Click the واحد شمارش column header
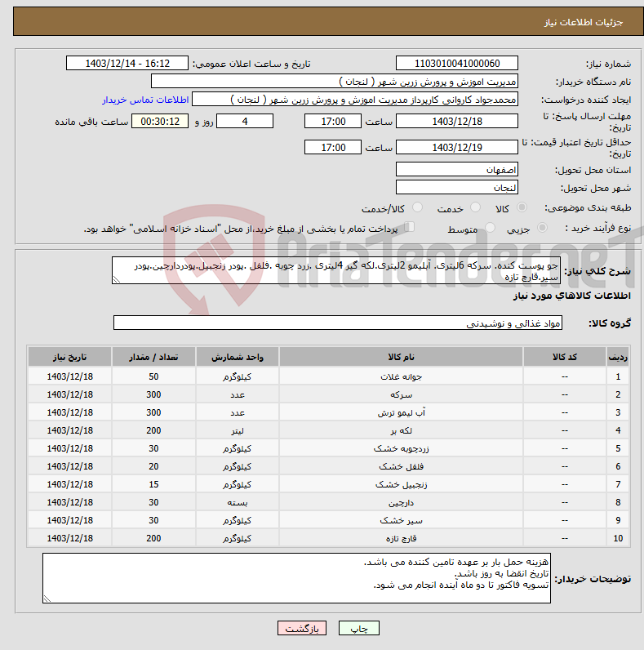Image resolution: width=644 pixels, height=650 pixels. [x=237, y=357]
